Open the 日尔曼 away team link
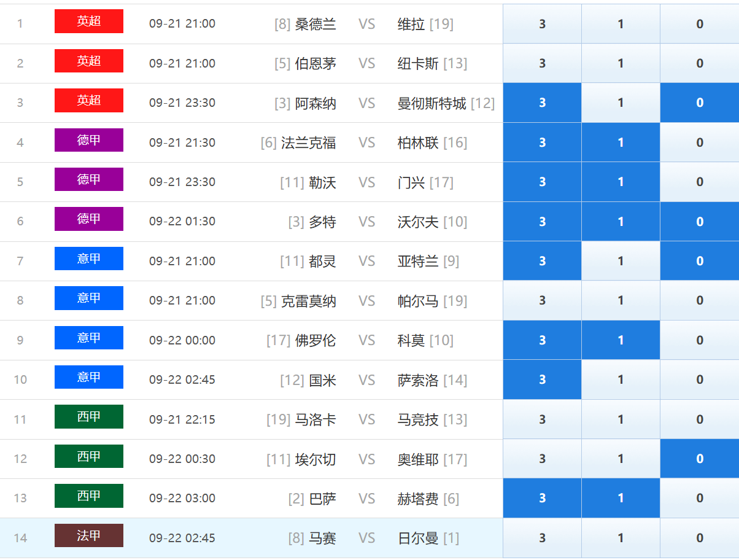This screenshot has width=739, height=560. [418, 539]
